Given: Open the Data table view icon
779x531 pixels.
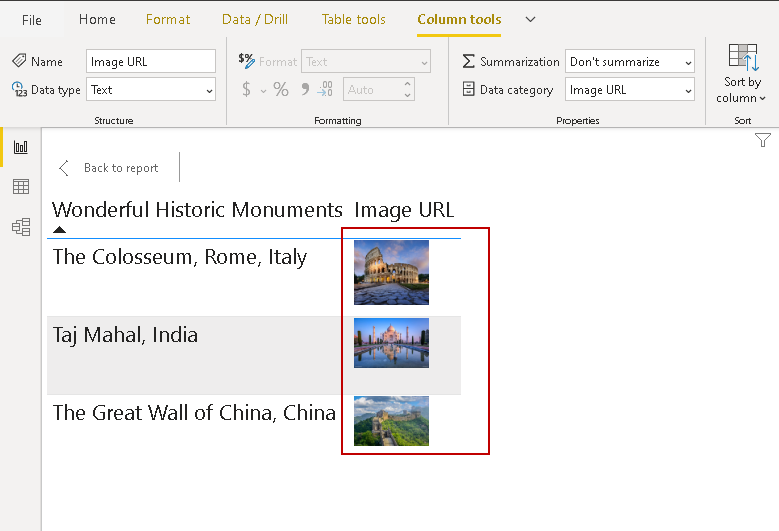Looking at the screenshot, I should click(20, 187).
